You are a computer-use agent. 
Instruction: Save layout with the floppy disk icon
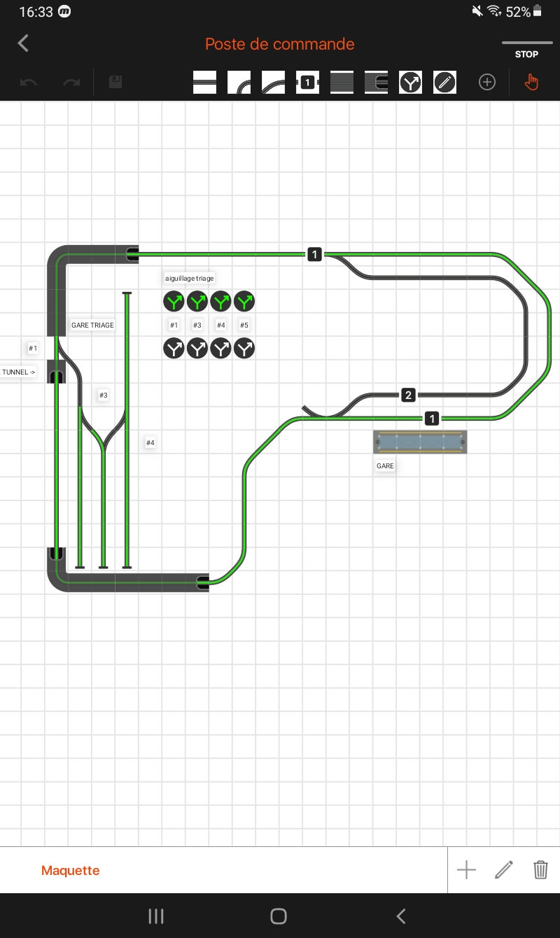tap(115, 83)
